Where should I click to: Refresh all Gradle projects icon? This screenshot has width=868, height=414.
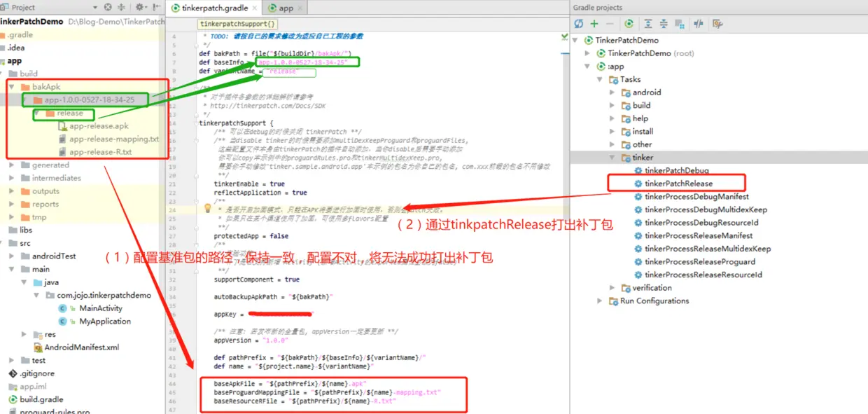pyautogui.click(x=578, y=23)
